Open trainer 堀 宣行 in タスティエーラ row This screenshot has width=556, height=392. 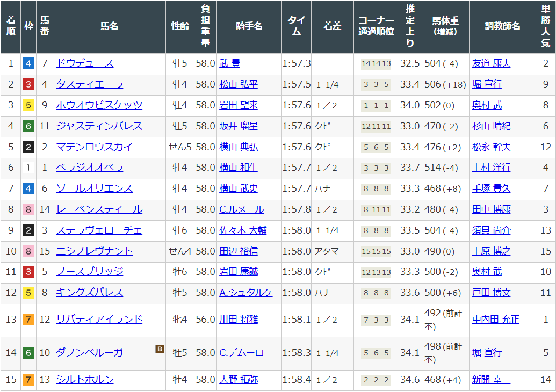point(487,84)
